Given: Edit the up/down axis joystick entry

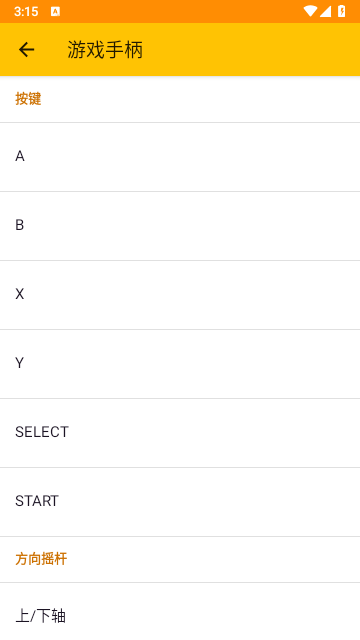Looking at the screenshot, I should tap(180, 611).
